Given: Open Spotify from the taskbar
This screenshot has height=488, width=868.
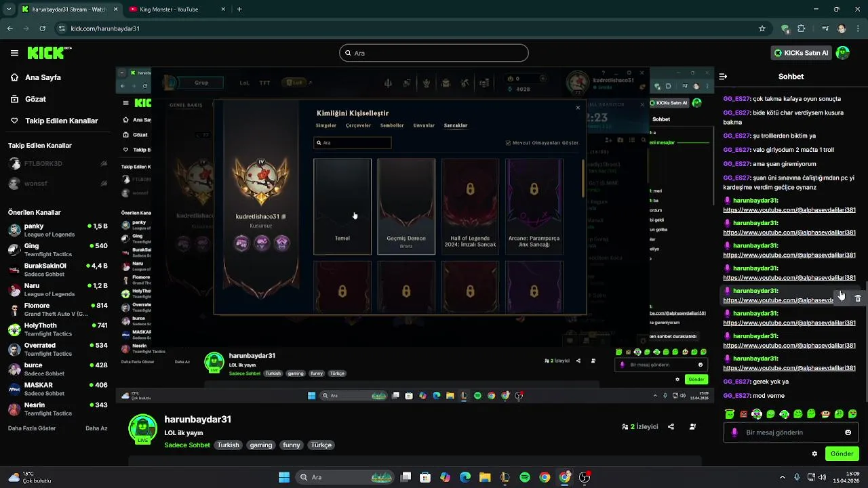Looking at the screenshot, I should (525, 477).
